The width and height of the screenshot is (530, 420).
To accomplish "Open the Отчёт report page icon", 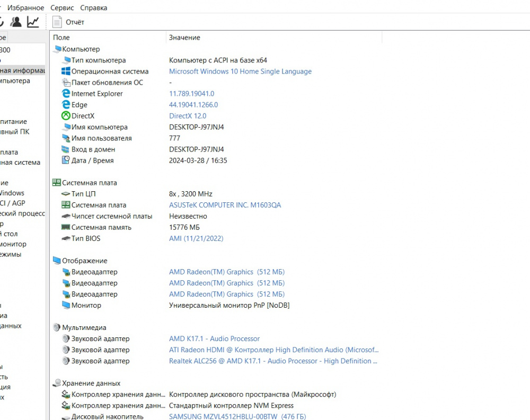I will (57, 22).
